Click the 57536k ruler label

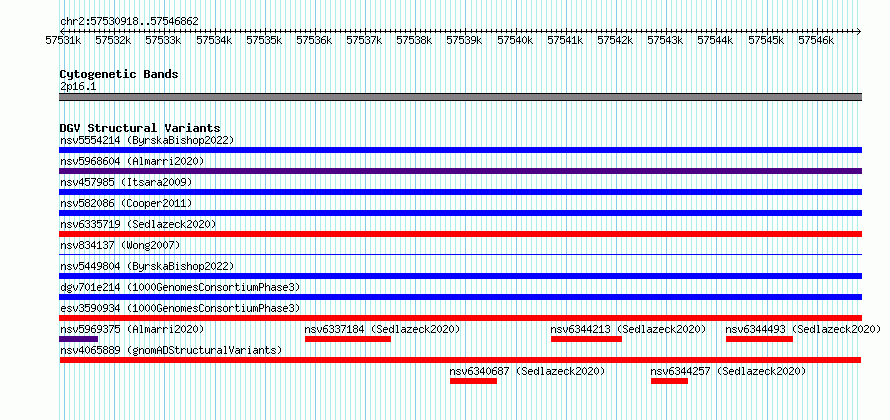314,40
